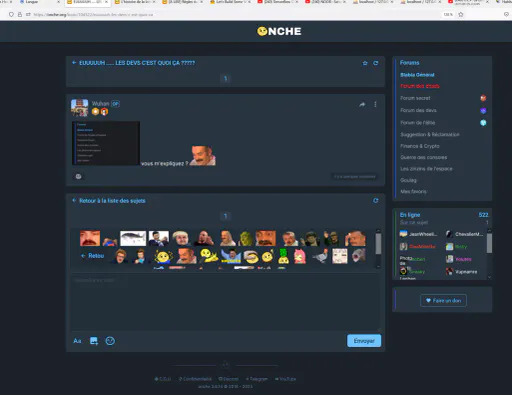Refresh the topic using the top reload icon

click(376, 63)
